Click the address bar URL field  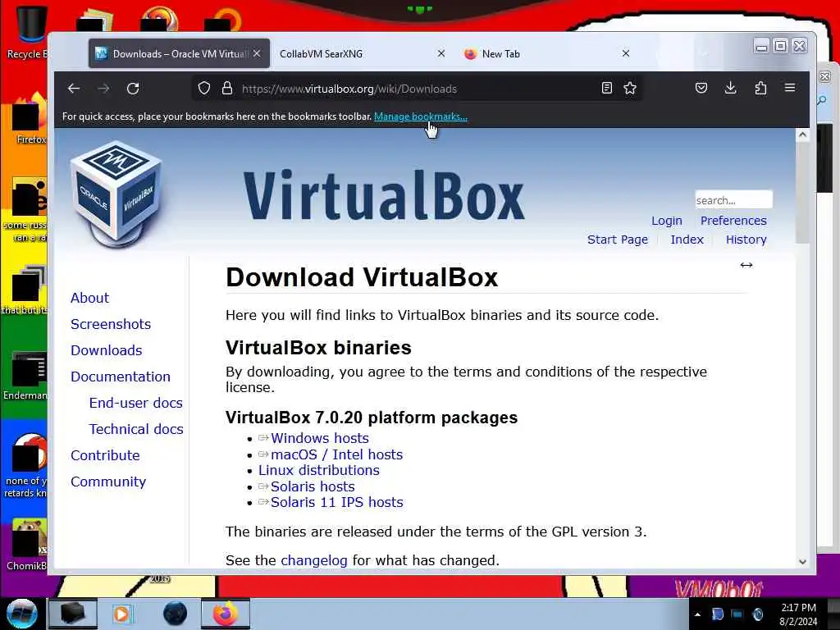click(x=418, y=89)
